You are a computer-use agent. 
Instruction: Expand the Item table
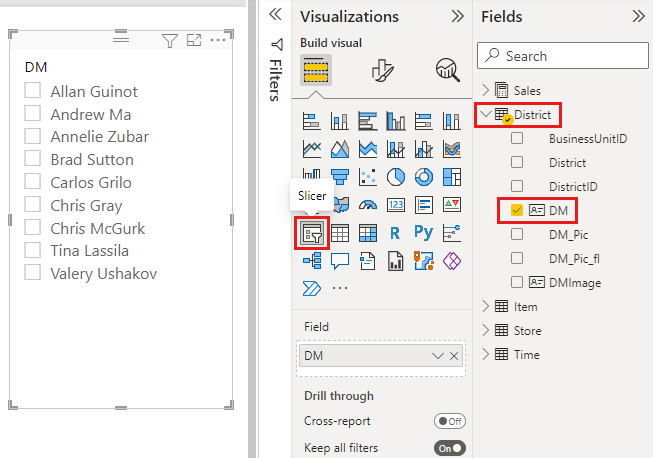click(486, 306)
